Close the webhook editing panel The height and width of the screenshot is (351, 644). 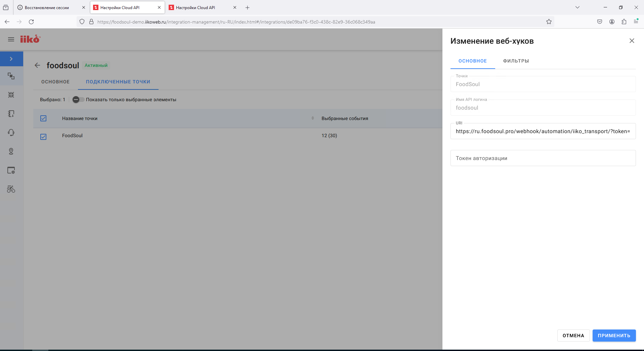pos(632,41)
